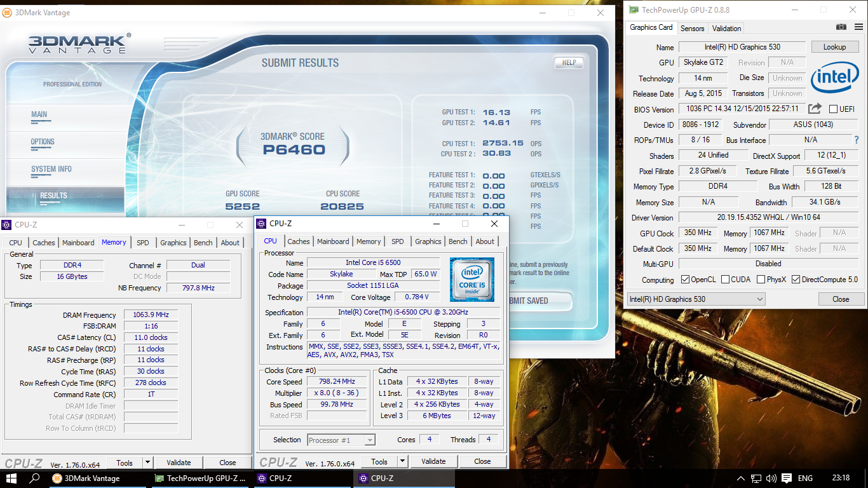
Task: Open Caches tab in Memory CPU-Z window
Action: [x=44, y=243]
